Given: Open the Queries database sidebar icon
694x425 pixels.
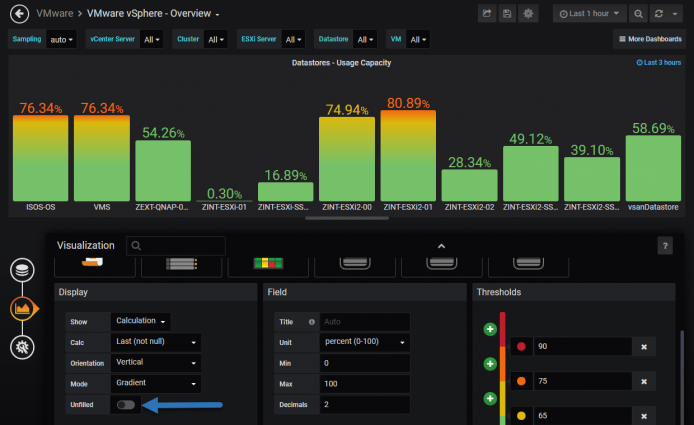Looking at the screenshot, I should 22,270.
